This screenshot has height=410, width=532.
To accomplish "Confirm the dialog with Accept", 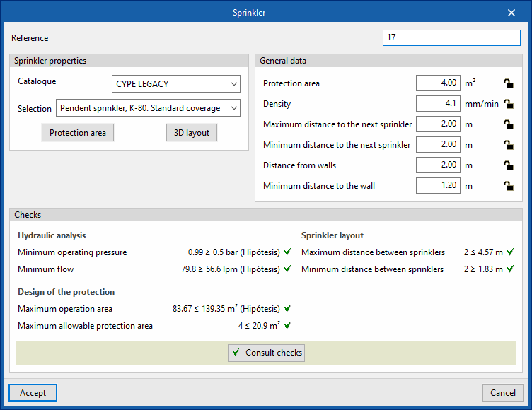I will pos(33,393).
